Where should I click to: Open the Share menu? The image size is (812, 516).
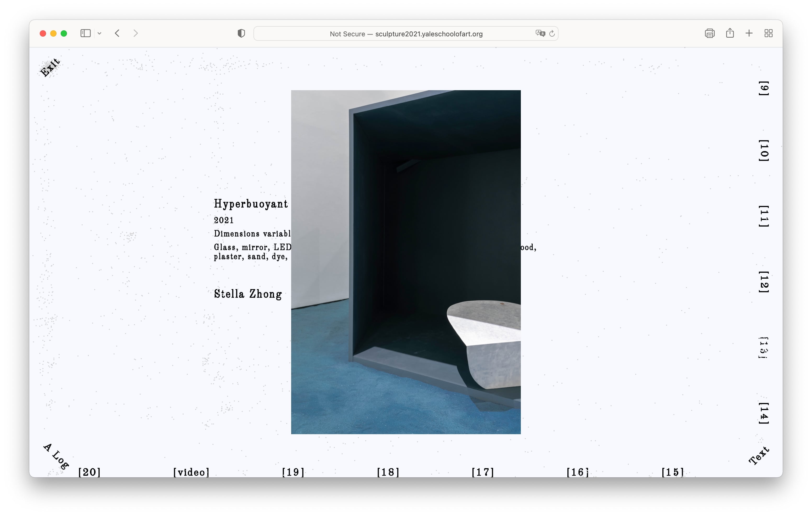pyautogui.click(x=730, y=33)
